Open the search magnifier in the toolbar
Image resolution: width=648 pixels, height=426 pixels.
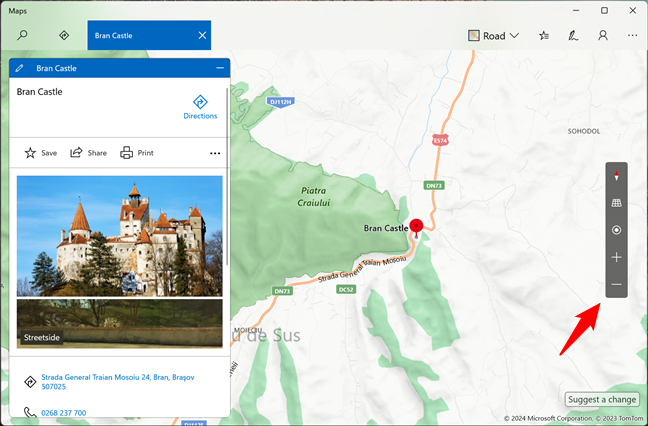point(22,35)
